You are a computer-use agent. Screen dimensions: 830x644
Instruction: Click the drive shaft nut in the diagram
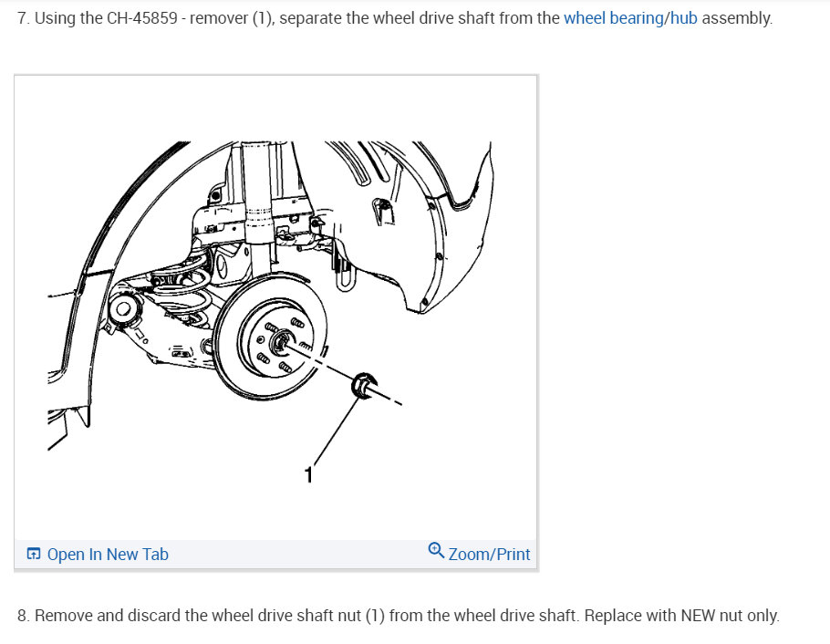(x=364, y=385)
